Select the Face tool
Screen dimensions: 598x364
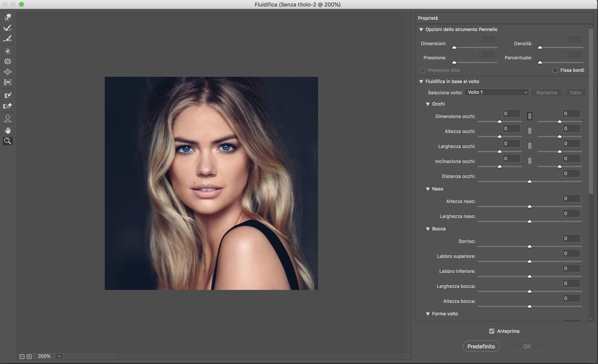[x=8, y=118]
